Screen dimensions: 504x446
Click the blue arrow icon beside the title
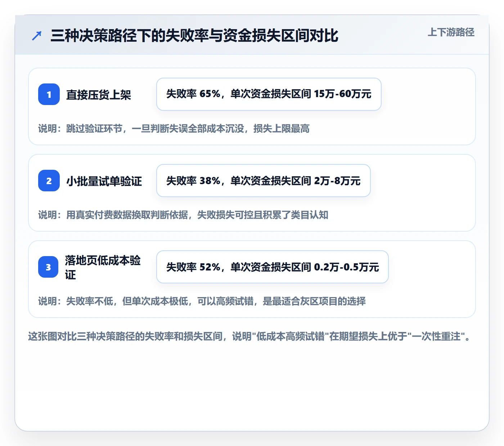(37, 36)
